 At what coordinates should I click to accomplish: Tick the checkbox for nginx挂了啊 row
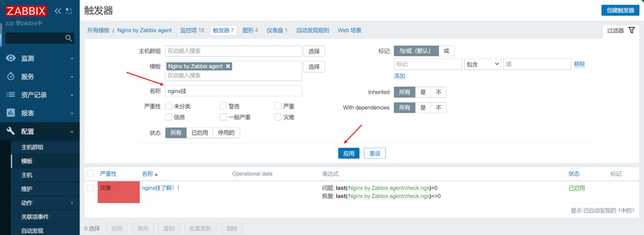pos(91,188)
